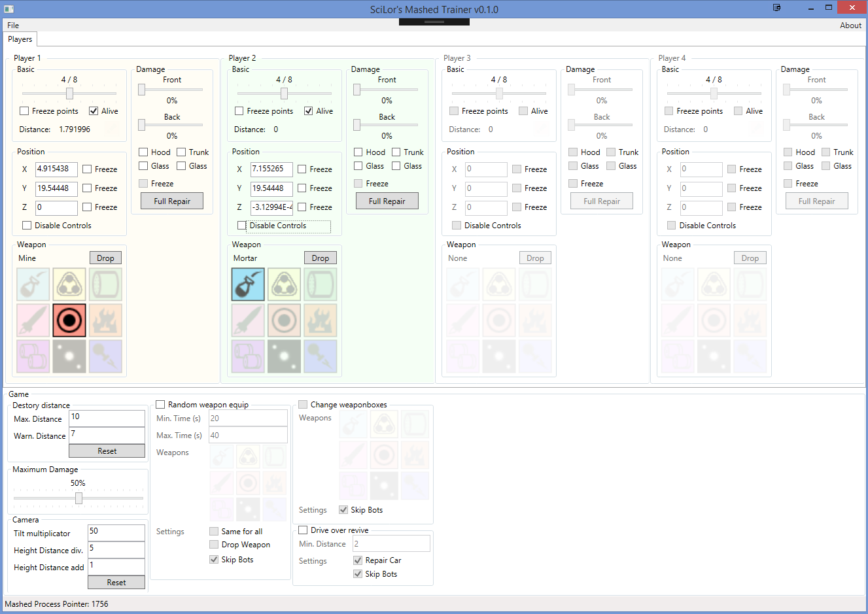Select Player 2 three-circle triangle weapon icon
Image resolution: width=868 pixels, height=614 pixels.
point(284,284)
